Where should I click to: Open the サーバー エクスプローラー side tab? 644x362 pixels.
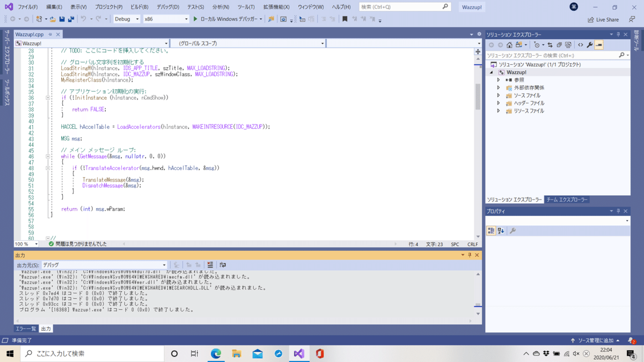tap(6, 52)
